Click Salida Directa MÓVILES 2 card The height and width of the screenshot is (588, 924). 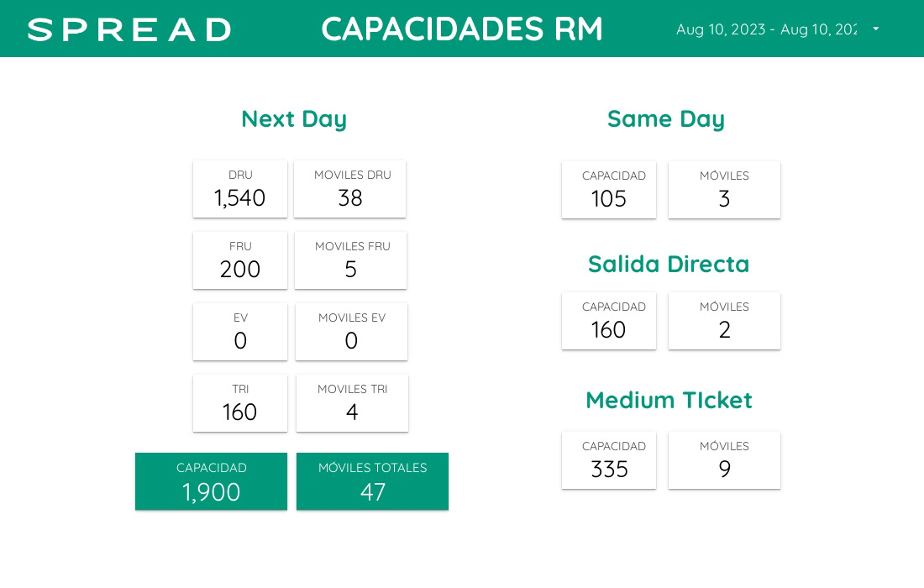(724, 321)
